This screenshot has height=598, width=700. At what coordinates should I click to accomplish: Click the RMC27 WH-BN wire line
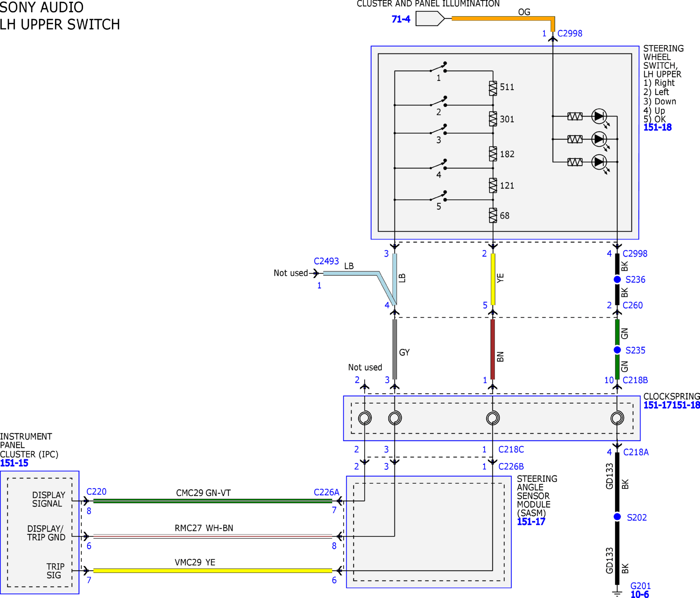pyautogui.click(x=213, y=536)
